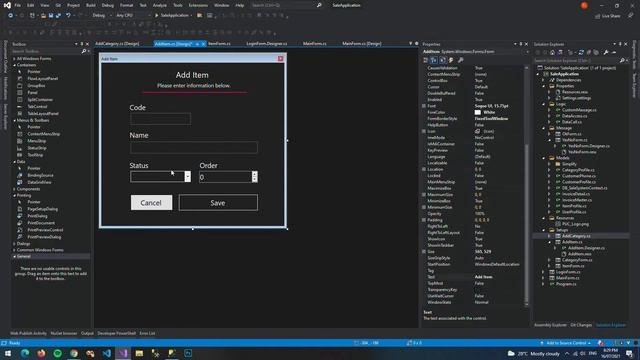The width and height of the screenshot is (640, 360).
Task: Click the Alphabetical sort icon in Properties
Action: (434, 60)
